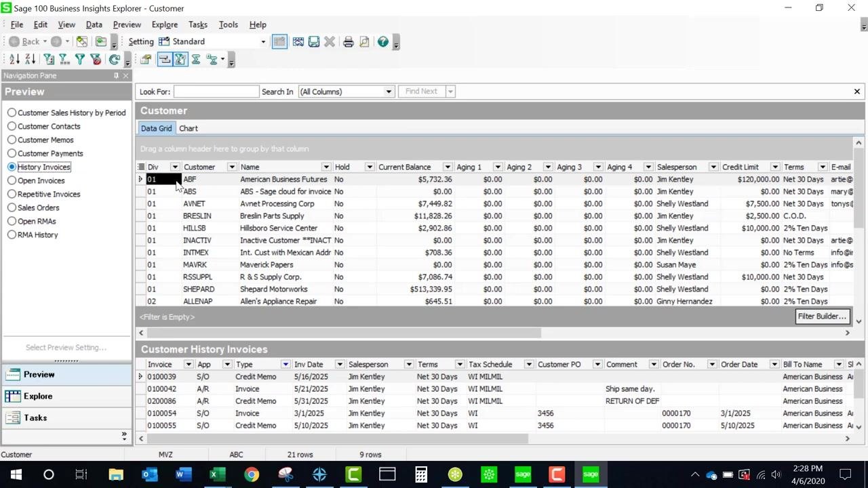The image size is (868, 488).
Task: Open the Tasks navigation section
Action: (66, 418)
